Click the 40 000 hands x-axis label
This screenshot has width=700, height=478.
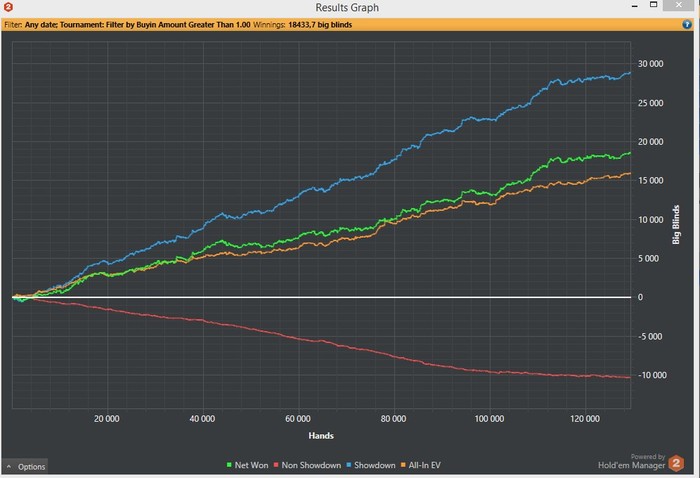[x=202, y=419]
